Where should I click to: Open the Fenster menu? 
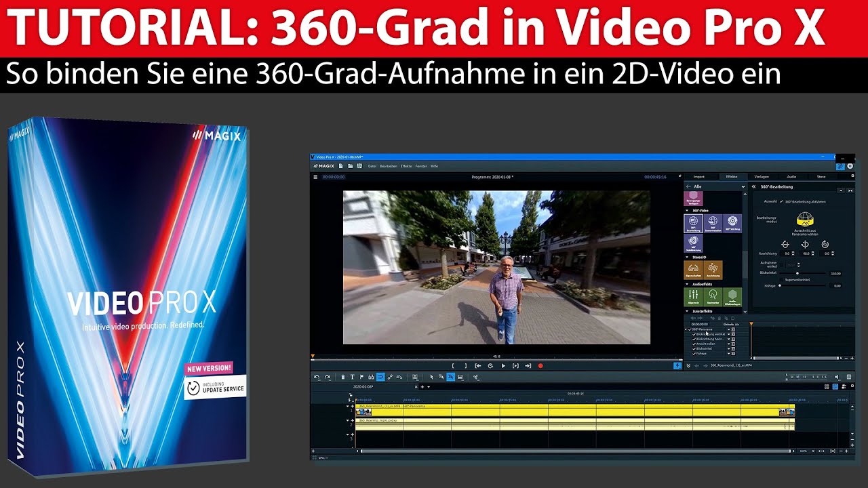click(421, 166)
